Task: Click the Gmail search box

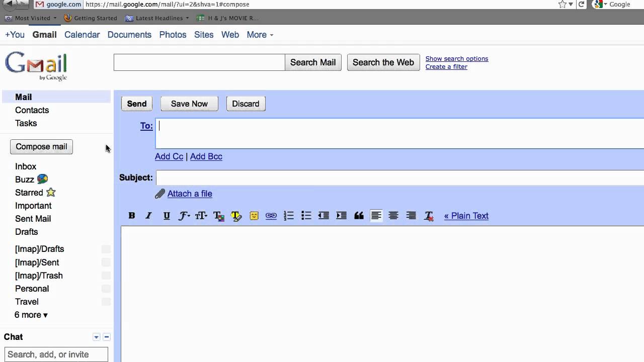Action: tap(199, 62)
